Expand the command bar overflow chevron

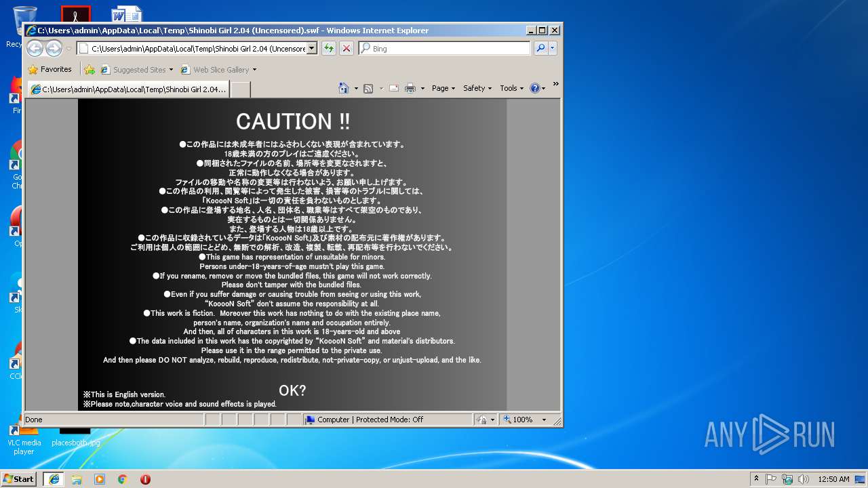555,84
